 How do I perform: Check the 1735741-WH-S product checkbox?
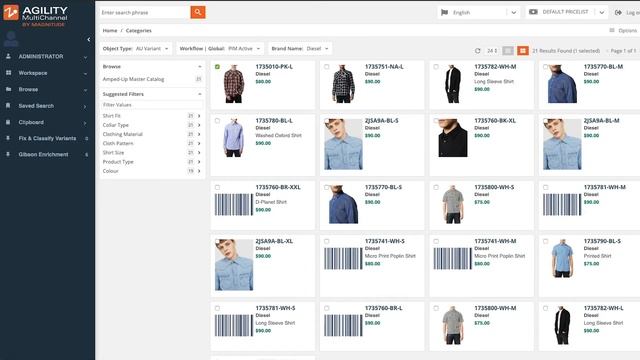tap(327, 241)
